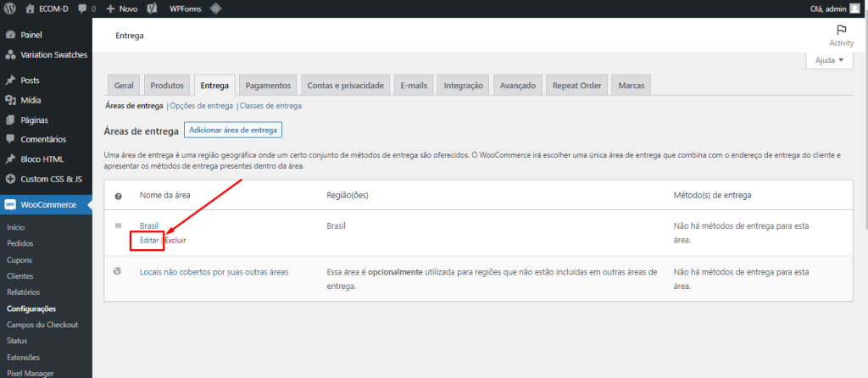Viewport: 868px width, 378px height.
Task: Open the Configurações submenu item
Action: pos(31,309)
